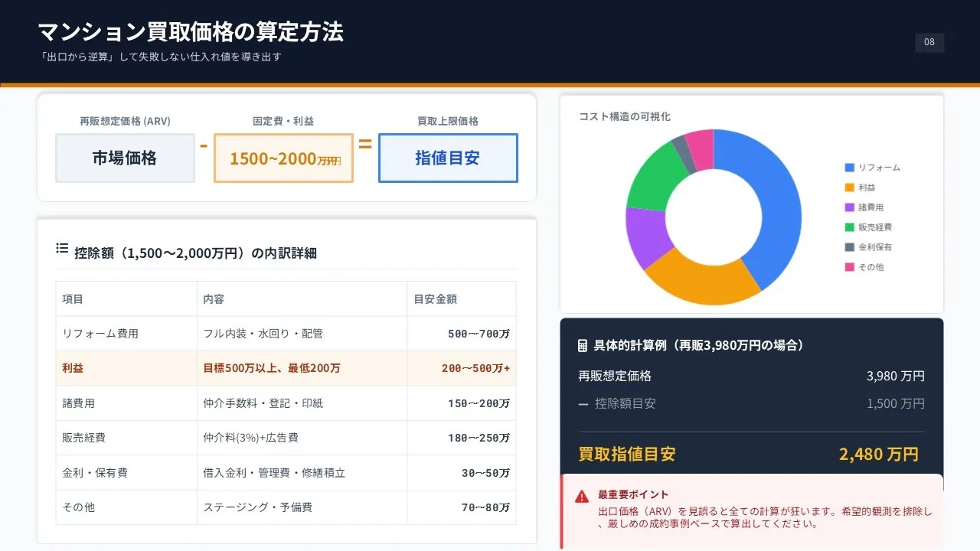Click the orange minus sign in formula
The height and width of the screenshot is (551, 980).
(204, 145)
